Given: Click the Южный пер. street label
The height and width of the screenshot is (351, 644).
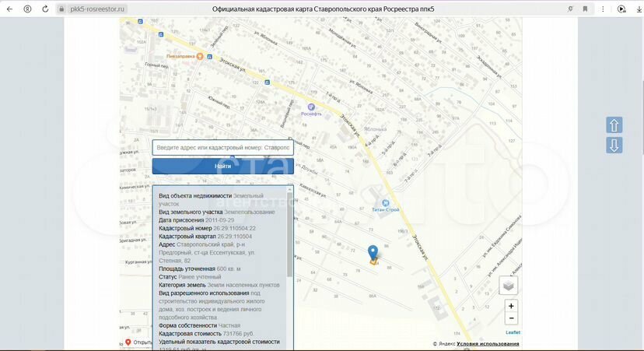Looking at the screenshot, I should pyautogui.click(x=219, y=102).
